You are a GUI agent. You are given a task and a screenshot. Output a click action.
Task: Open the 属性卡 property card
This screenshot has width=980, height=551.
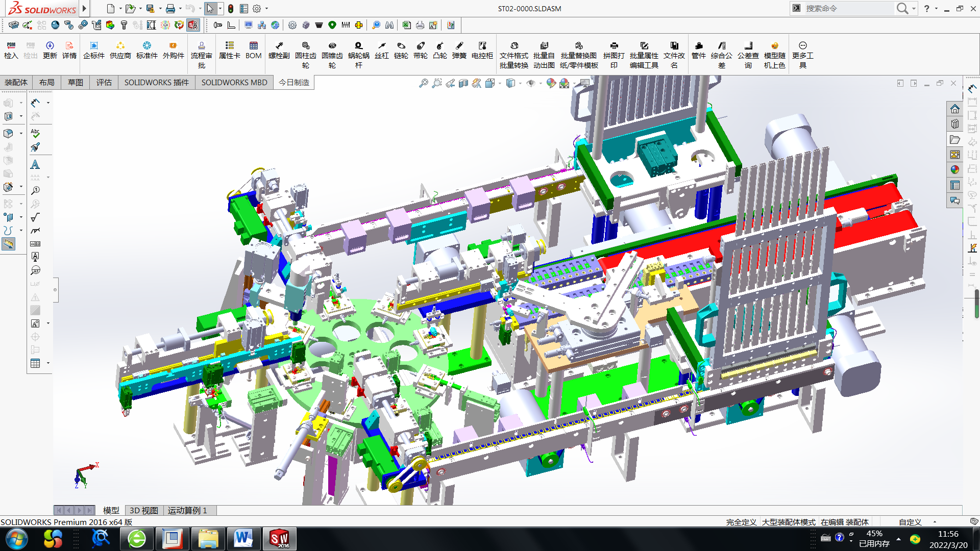(230, 50)
